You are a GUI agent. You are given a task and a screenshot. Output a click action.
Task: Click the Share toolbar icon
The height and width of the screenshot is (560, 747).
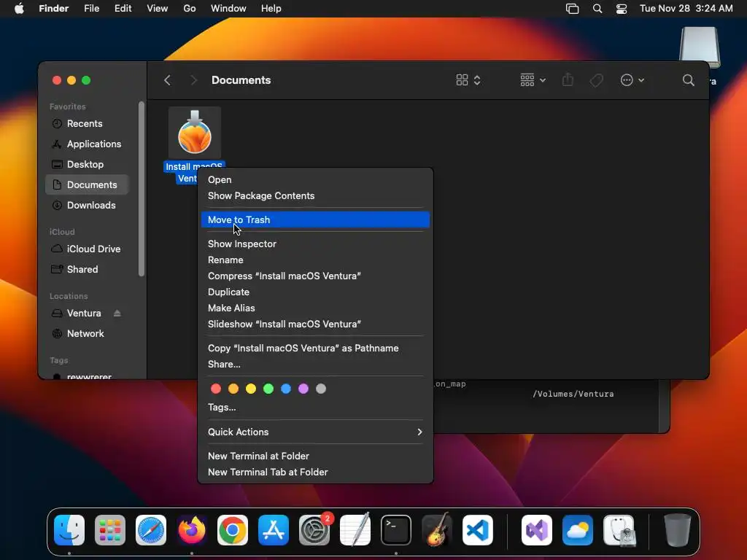[x=568, y=79]
